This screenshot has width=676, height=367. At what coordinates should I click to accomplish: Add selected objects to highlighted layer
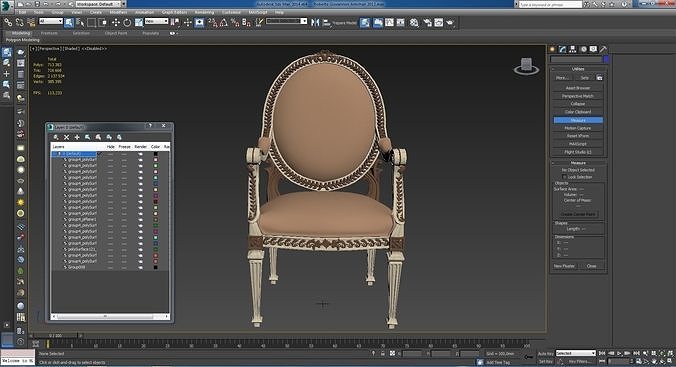pyautogui.click(x=77, y=137)
